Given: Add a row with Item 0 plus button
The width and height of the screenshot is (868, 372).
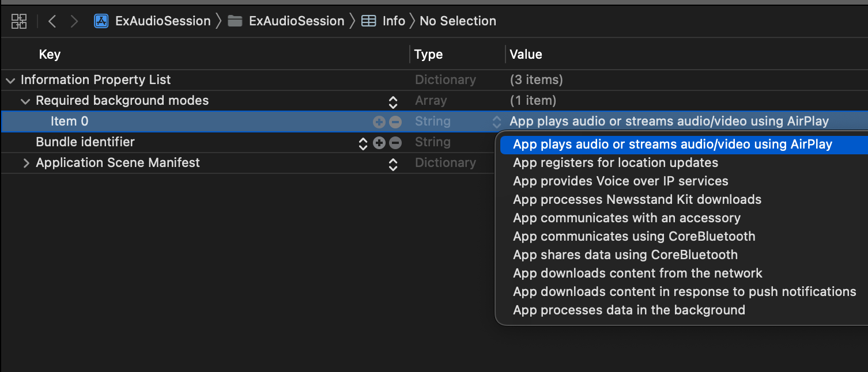Looking at the screenshot, I should pyautogui.click(x=379, y=122).
